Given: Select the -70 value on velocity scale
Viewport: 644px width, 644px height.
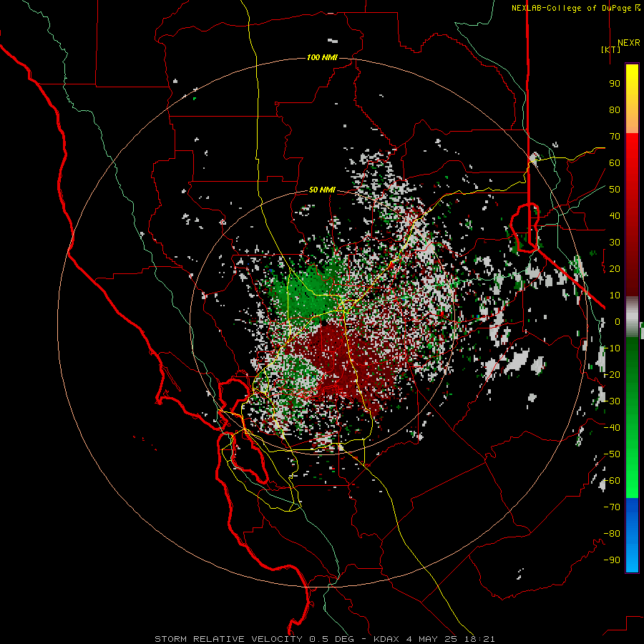Looking at the screenshot, I should 612,507.
